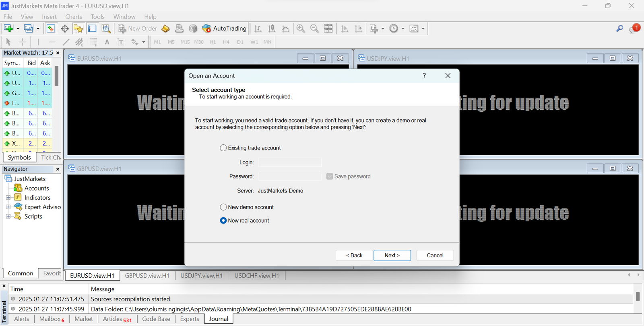Open the new chart dropdown arrow
This screenshot has height=326, width=644.
click(x=18, y=29)
